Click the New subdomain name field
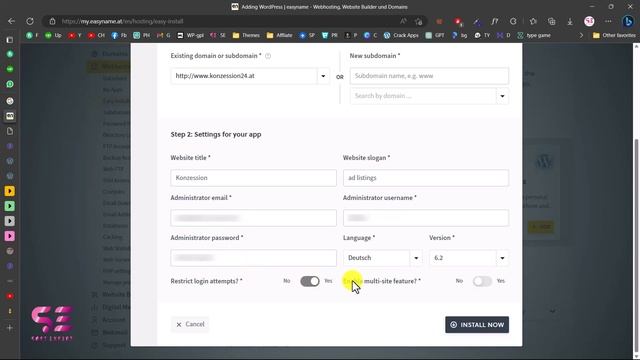640x360 pixels. [429, 76]
